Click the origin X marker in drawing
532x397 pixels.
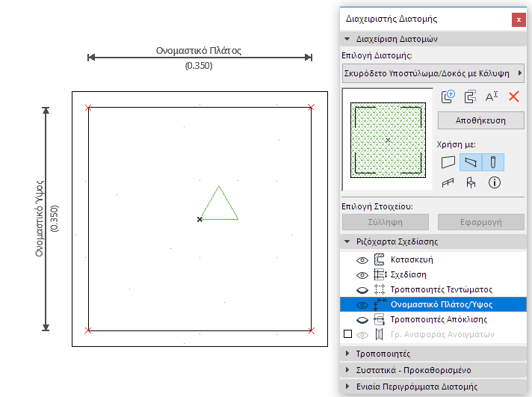pyautogui.click(x=199, y=219)
